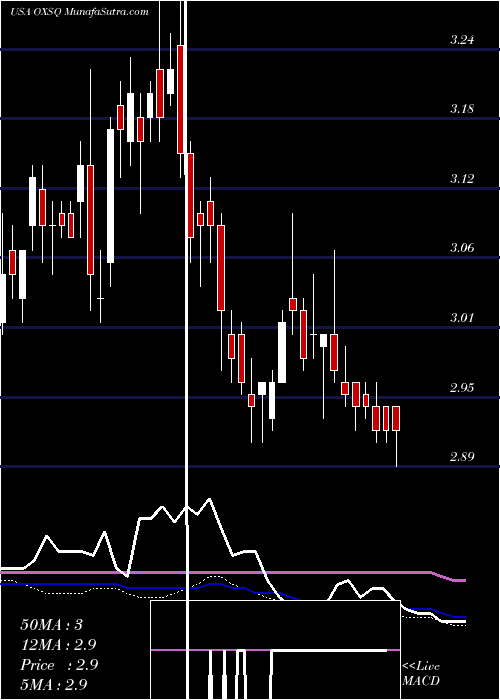This screenshot has width=500, height=700.
Task: Click the last red candlestick near 2.89
Action: (x=396, y=418)
